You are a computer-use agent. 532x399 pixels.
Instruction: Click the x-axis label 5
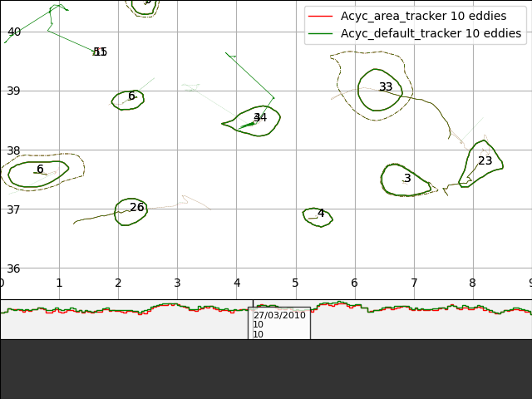coord(295,283)
